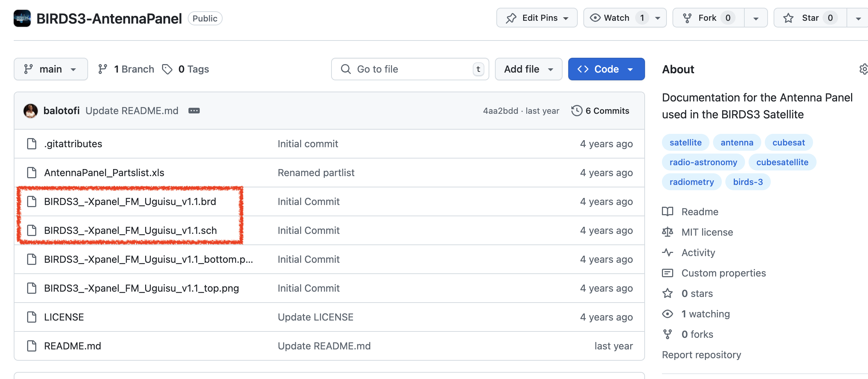Open BIRDS3_-Xpanel_FM_Uguisu_v1.1.sch file
This screenshot has height=379, width=868.
[130, 230]
